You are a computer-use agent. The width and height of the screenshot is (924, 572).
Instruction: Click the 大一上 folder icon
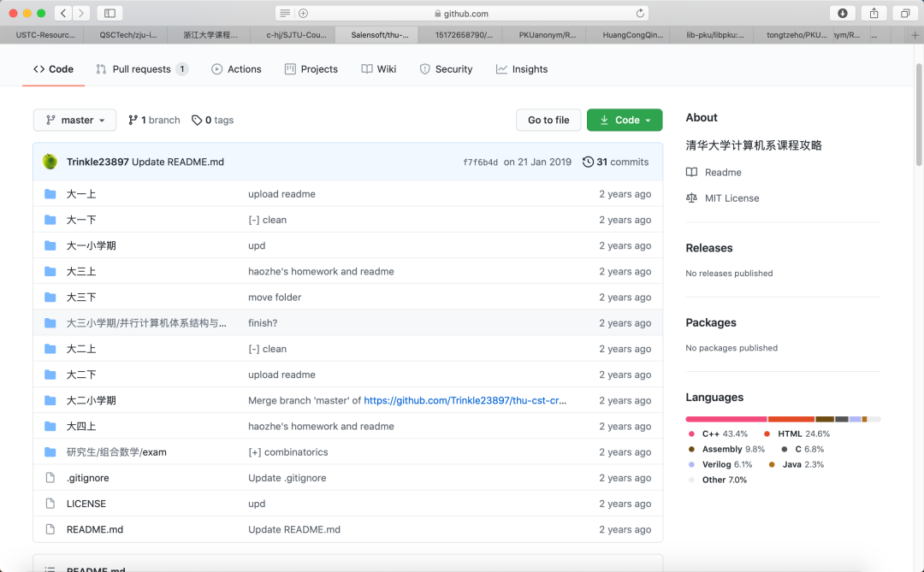50,194
